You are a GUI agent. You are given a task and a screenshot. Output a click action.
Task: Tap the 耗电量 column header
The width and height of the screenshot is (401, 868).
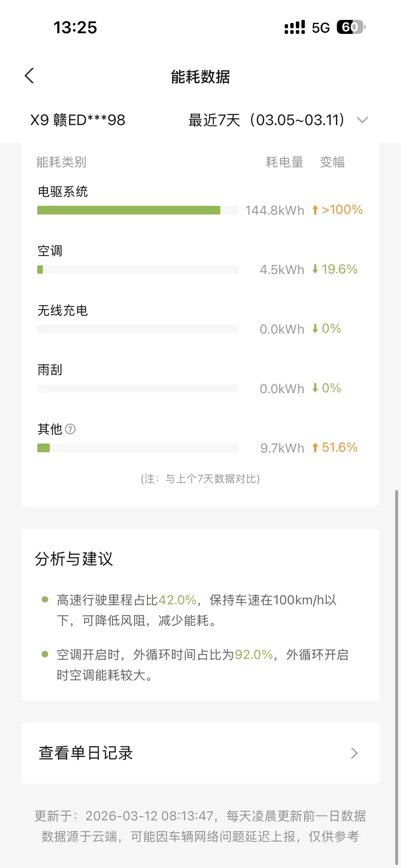(x=284, y=162)
